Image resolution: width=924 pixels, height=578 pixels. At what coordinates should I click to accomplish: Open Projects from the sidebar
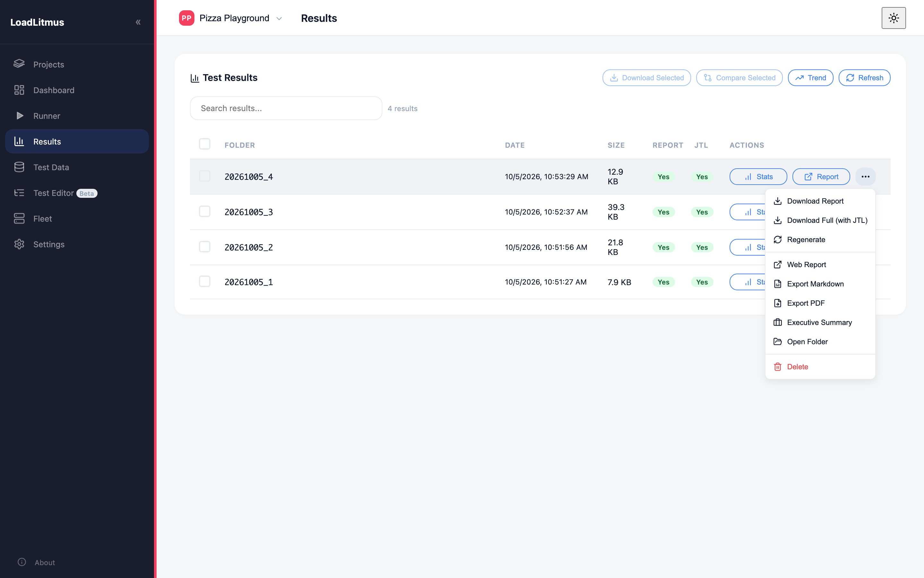pyautogui.click(x=77, y=64)
